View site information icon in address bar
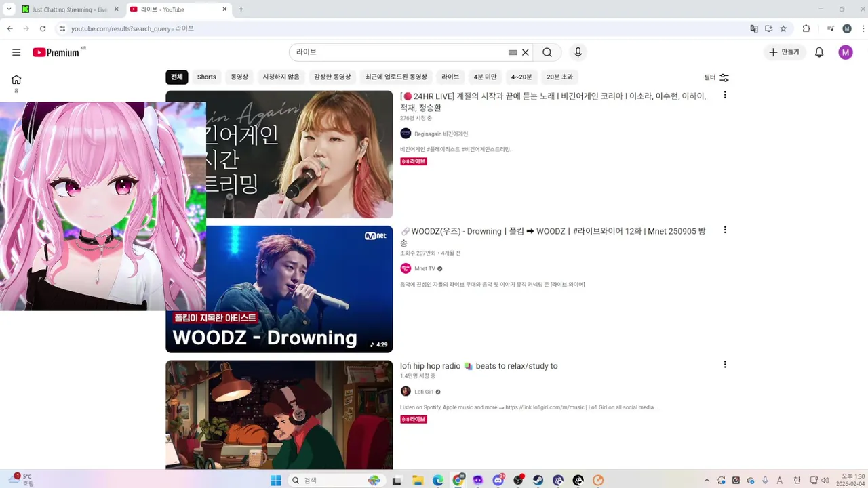Viewport: 868px width, 488px height. (62, 28)
